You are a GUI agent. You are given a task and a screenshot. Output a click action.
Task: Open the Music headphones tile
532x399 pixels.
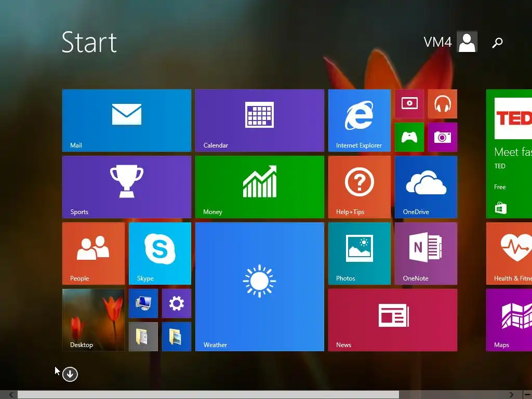(x=443, y=104)
